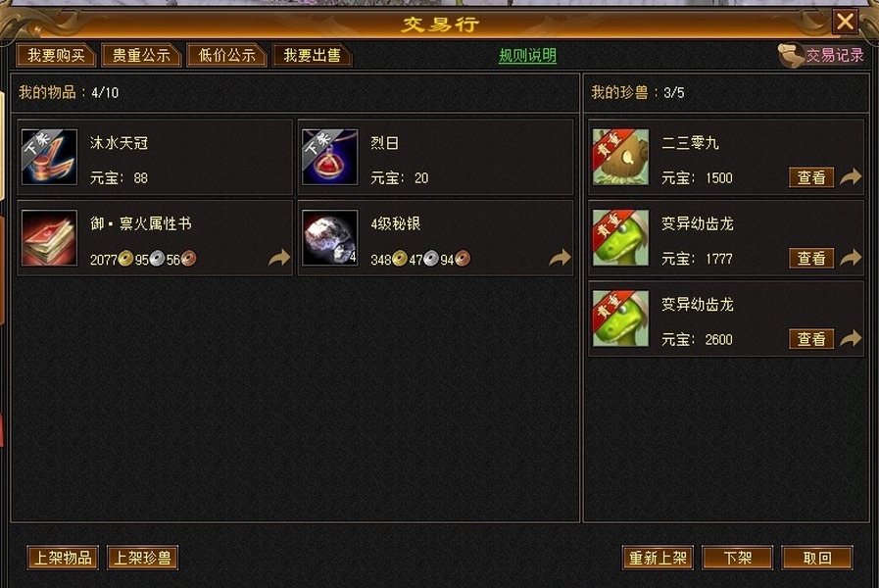Select the 2600 元宝 变异幼齿龙 portrait
Image resolution: width=879 pixels, height=588 pixels.
620,318
